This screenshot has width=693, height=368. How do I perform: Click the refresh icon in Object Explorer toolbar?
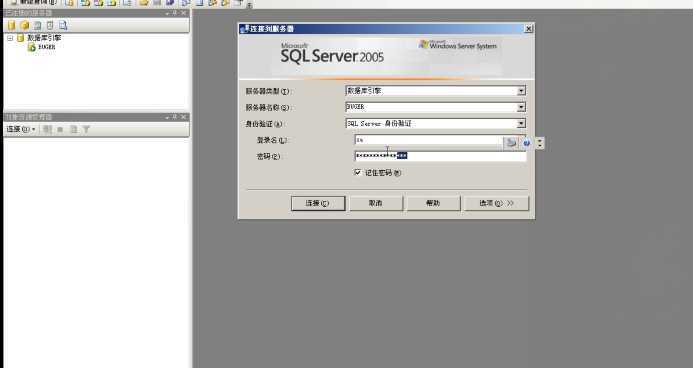(x=73, y=129)
